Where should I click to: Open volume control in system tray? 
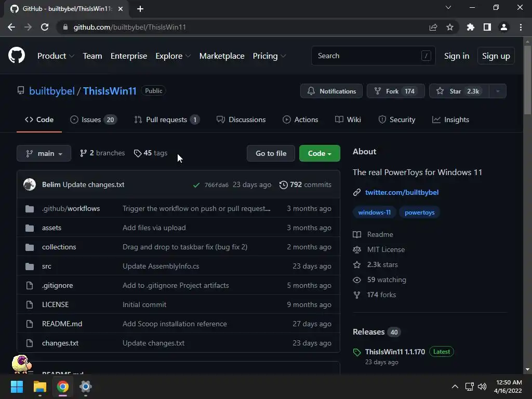[482, 387]
